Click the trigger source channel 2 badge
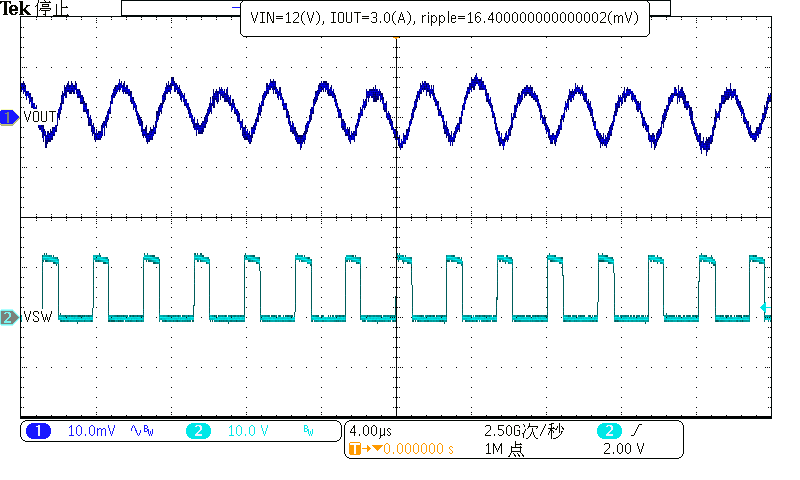 pos(608,431)
